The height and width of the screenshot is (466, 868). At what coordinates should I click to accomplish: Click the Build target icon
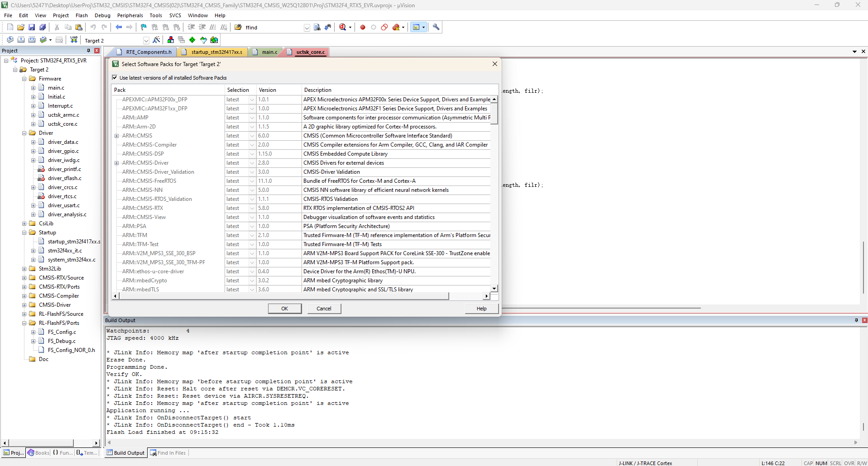[x=21, y=40]
